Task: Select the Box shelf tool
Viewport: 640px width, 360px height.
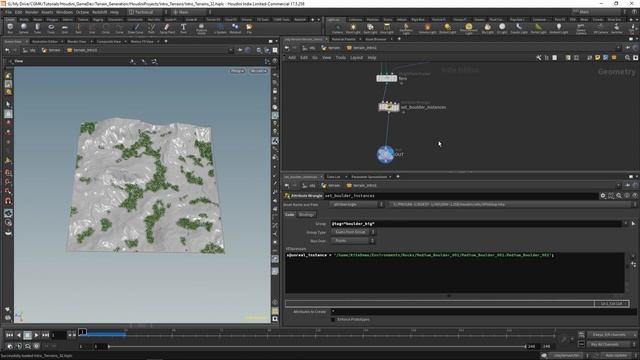Action: click(x=10, y=28)
